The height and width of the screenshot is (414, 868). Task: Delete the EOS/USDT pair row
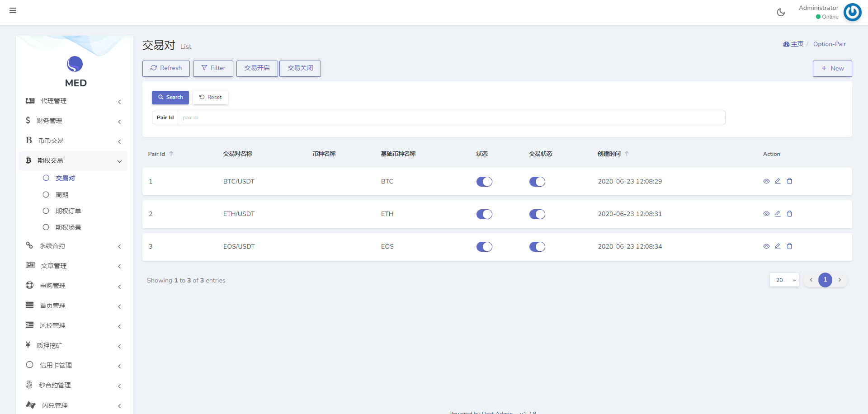(x=789, y=246)
